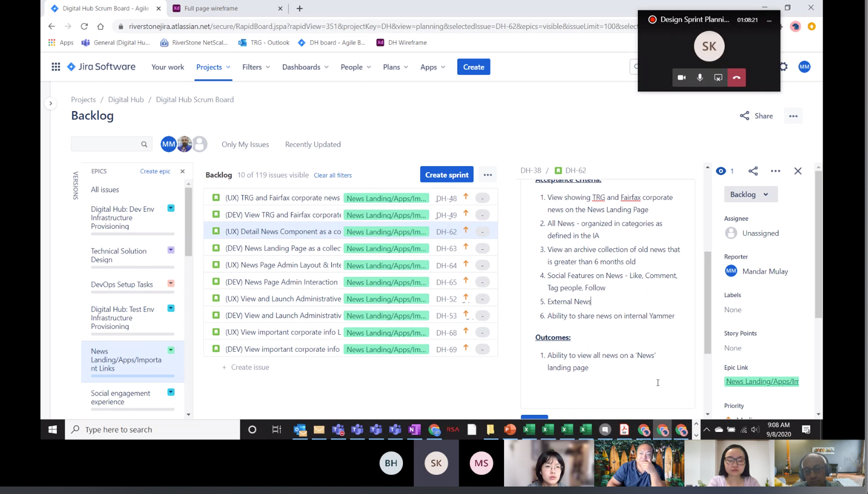
Task: Click the backlog search magnifier icon
Action: coord(144,144)
